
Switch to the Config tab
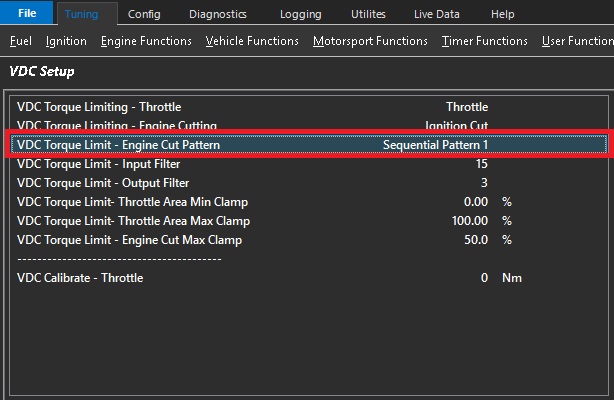point(144,14)
